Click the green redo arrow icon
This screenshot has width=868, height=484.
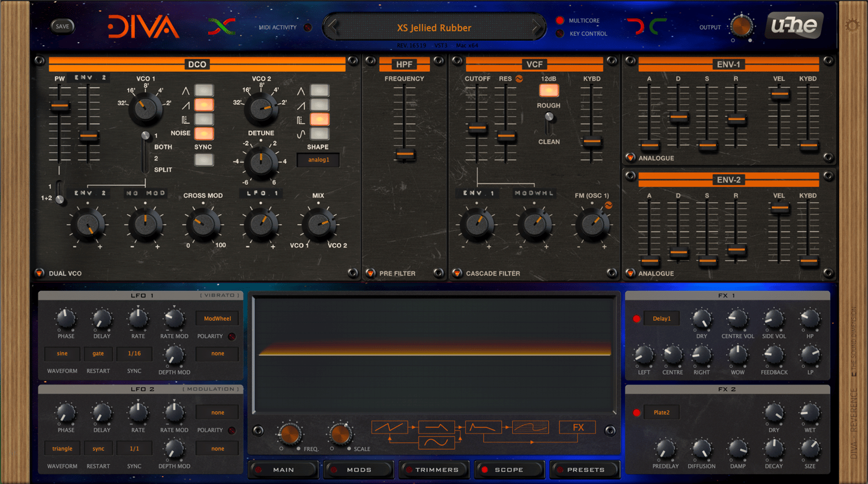[x=657, y=26]
